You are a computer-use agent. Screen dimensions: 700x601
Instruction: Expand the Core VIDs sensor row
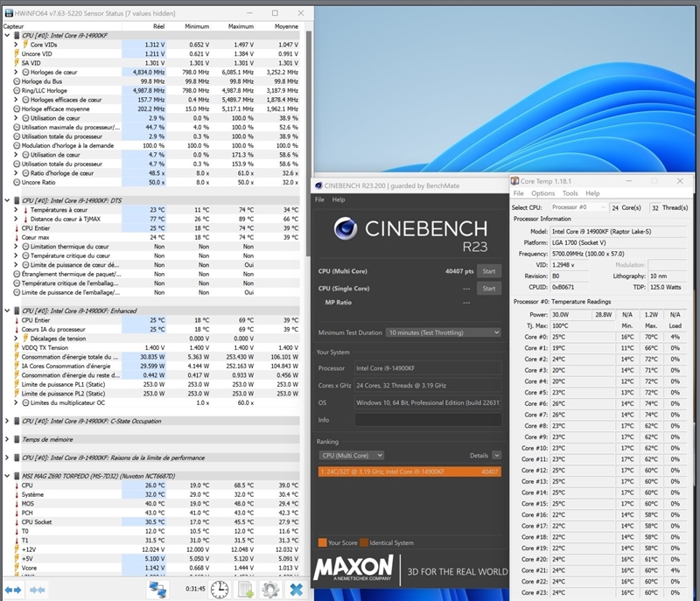[17, 45]
